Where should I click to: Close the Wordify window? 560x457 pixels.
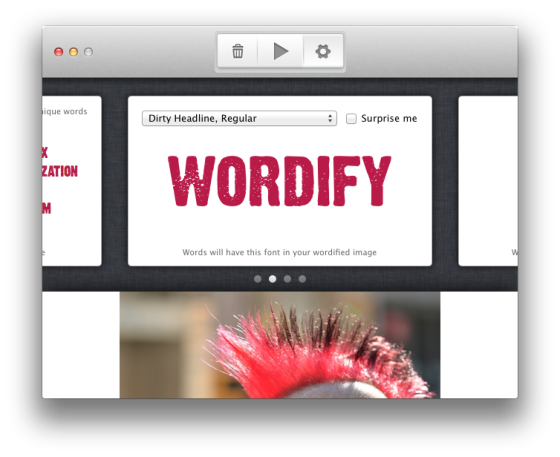59,52
